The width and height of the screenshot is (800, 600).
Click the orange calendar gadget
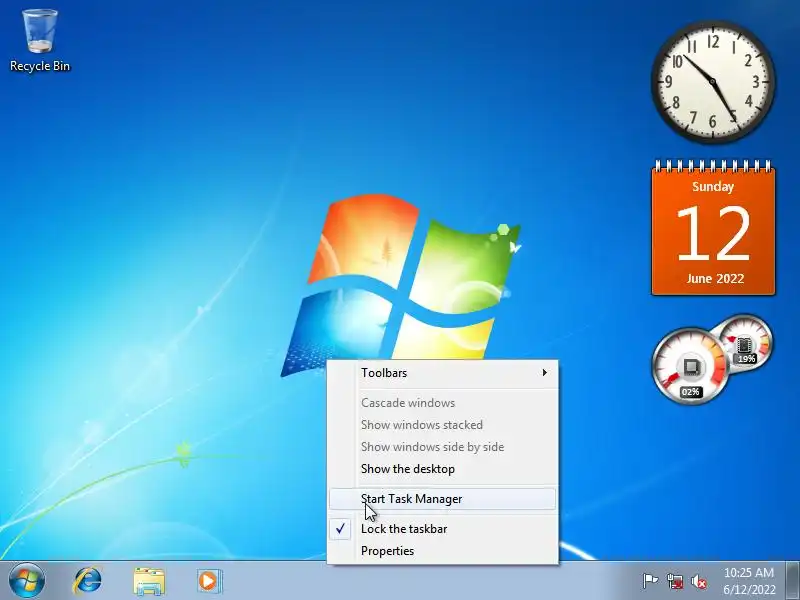click(713, 228)
